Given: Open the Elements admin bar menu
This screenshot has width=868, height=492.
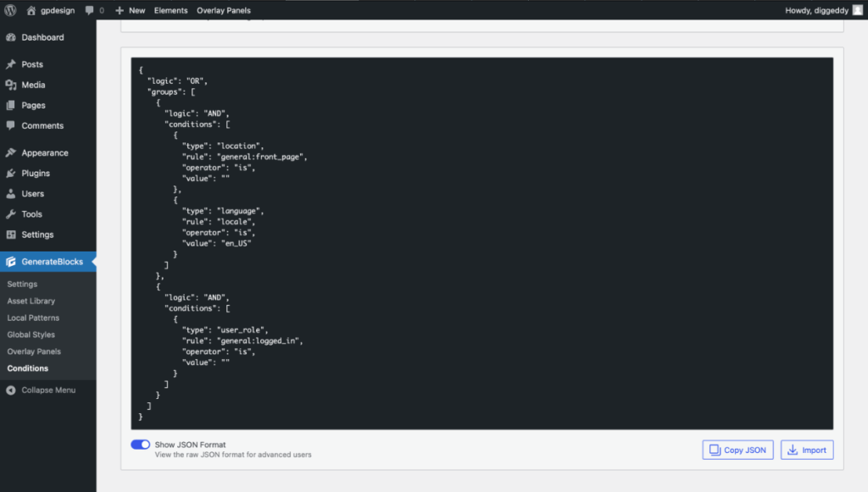Looking at the screenshot, I should [170, 10].
